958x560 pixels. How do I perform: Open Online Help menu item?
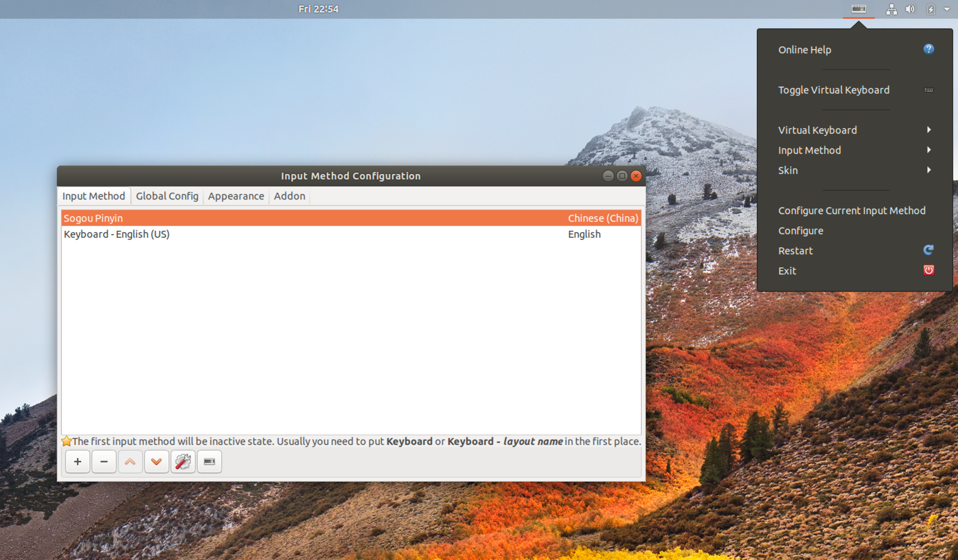click(x=804, y=50)
